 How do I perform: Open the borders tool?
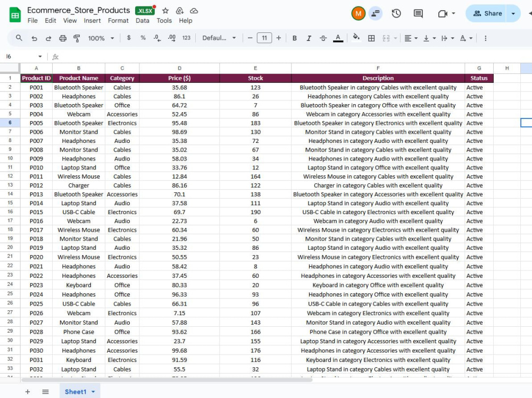[x=371, y=38]
